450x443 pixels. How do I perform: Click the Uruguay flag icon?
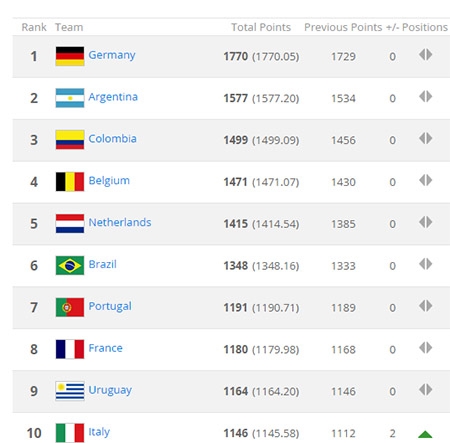tap(70, 391)
